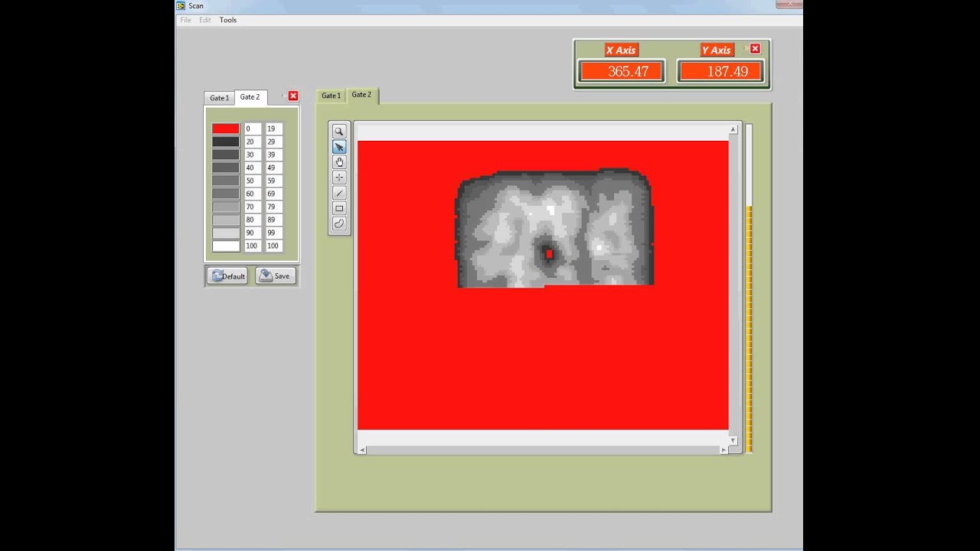Image resolution: width=980 pixels, height=551 pixels.
Task: Click the upper bound field showing 19
Action: pyautogui.click(x=273, y=129)
